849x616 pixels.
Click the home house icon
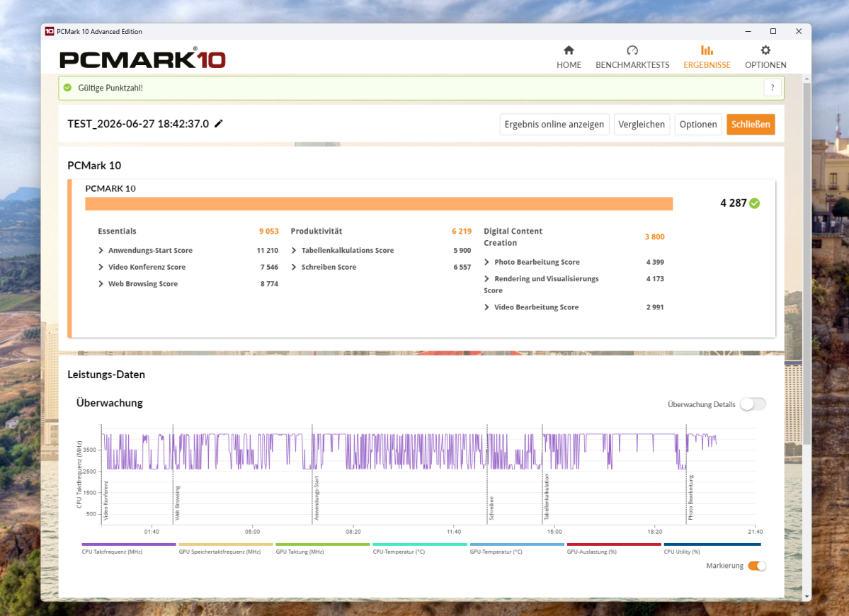[x=569, y=50]
